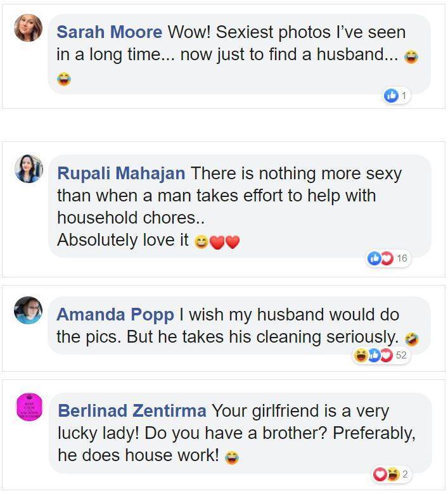Click the like icon on Sarah's comment
The image size is (448, 494).
pos(391,96)
